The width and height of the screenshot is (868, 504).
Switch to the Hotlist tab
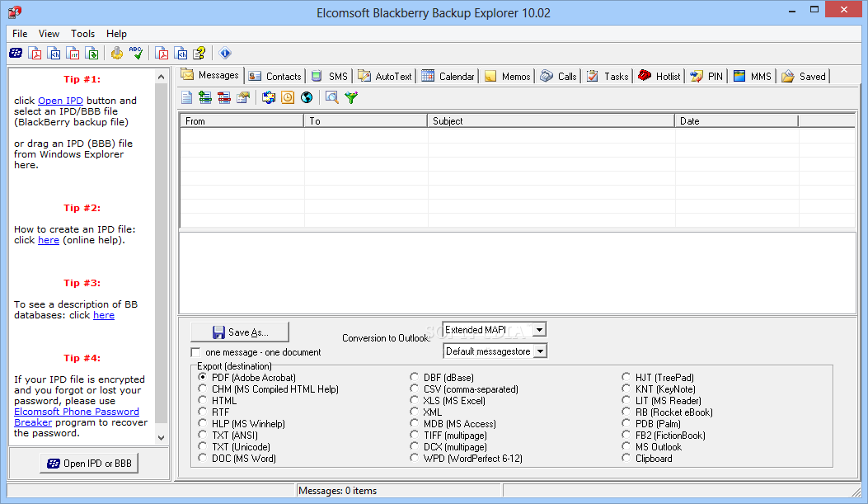tap(659, 77)
